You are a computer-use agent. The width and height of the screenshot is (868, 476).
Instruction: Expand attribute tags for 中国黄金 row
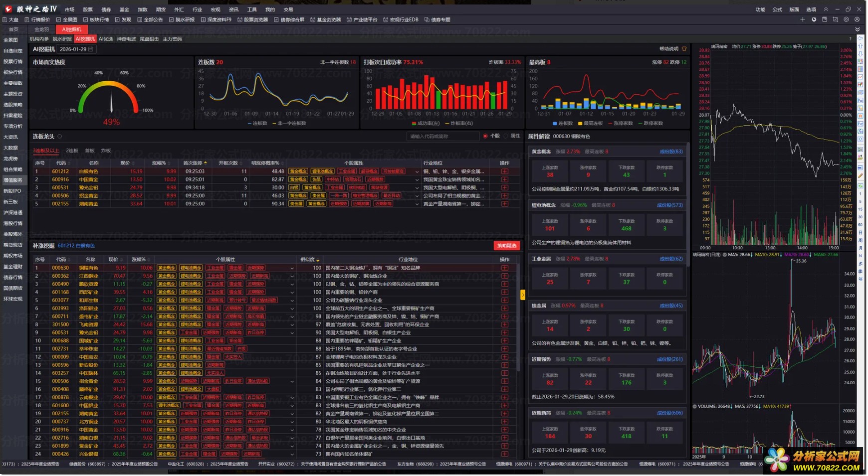click(x=417, y=179)
